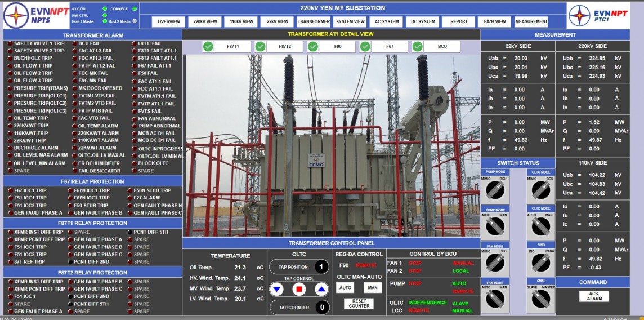This screenshot has width=644, height=320.
Task: Set OLTC to MAN mode
Action: click(372, 288)
